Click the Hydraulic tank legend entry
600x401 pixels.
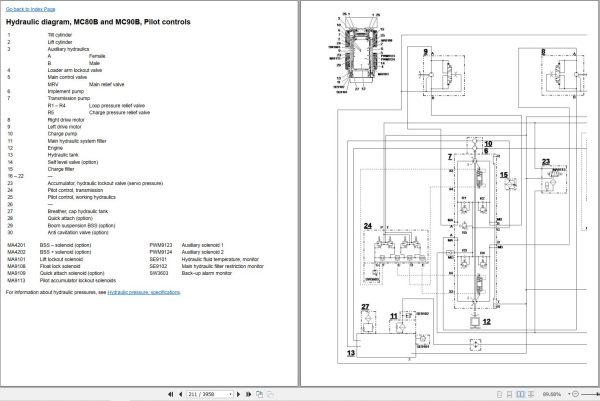63,155
